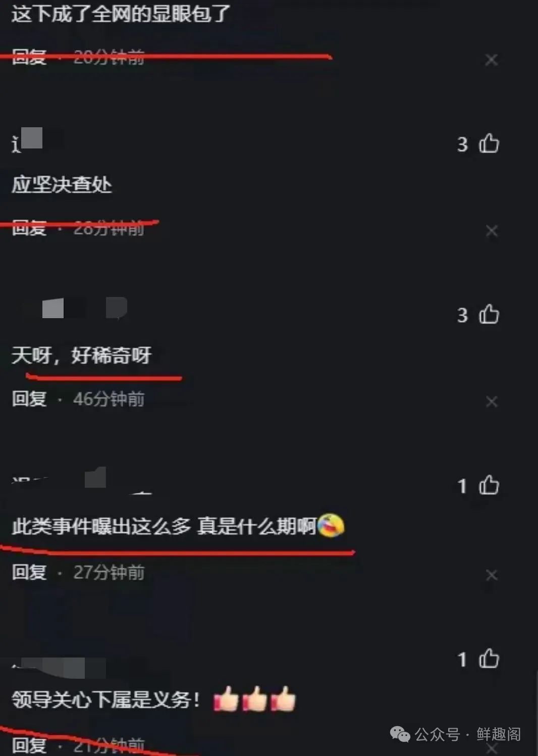Image resolution: width=538 pixels, height=756 pixels.
Task: Dismiss the "应坚决查处" comment with X
Action: click(491, 231)
